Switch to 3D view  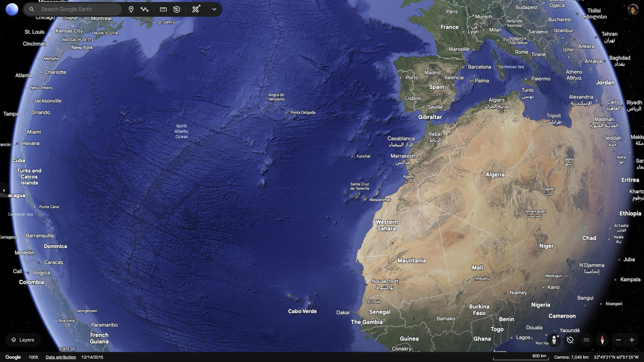tap(586, 340)
